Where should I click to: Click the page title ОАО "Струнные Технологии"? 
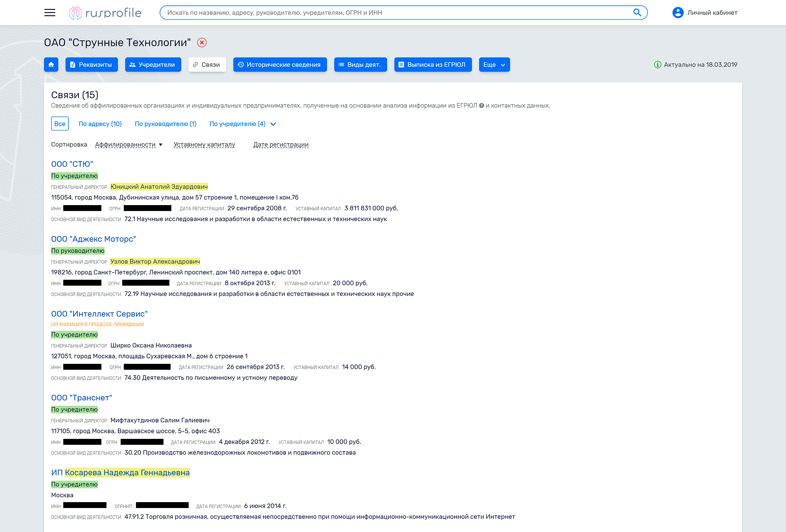[118, 42]
